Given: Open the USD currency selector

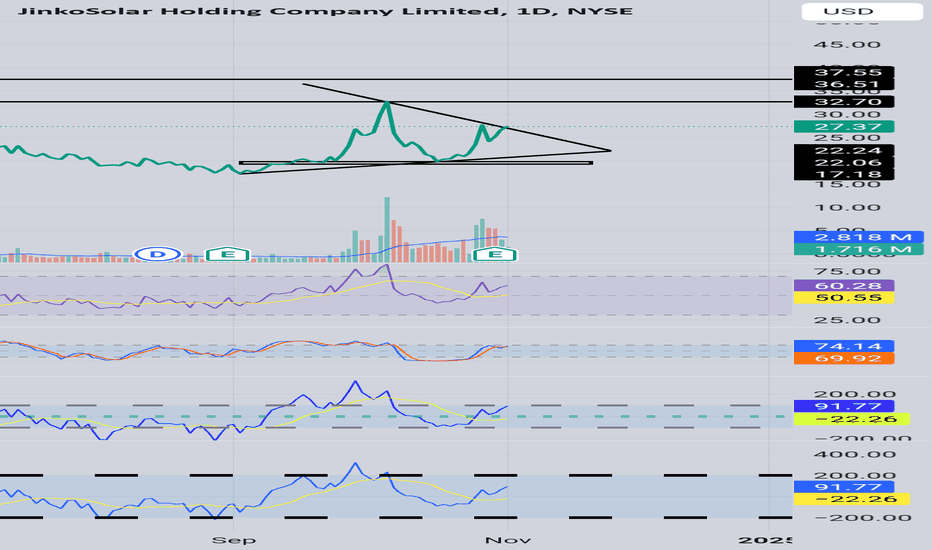Looking at the screenshot, I should click(x=861, y=11).
